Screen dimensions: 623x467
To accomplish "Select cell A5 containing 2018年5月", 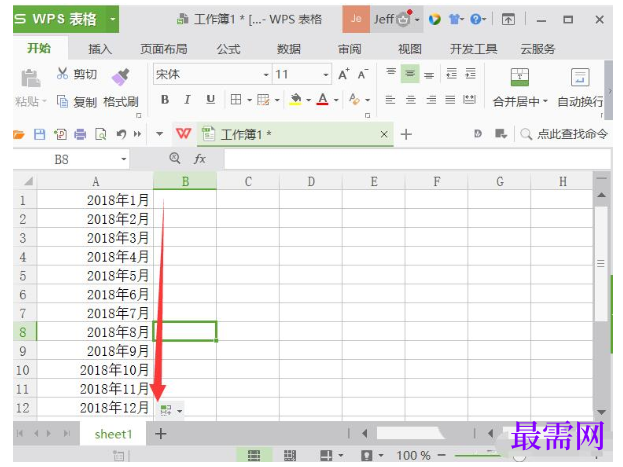I will 95,275.
